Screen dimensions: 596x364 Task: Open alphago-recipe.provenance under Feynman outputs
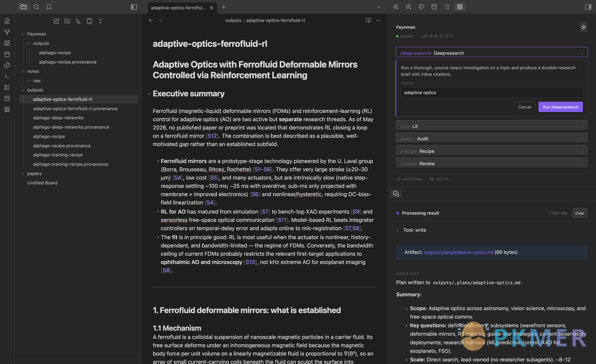[68, 62]
